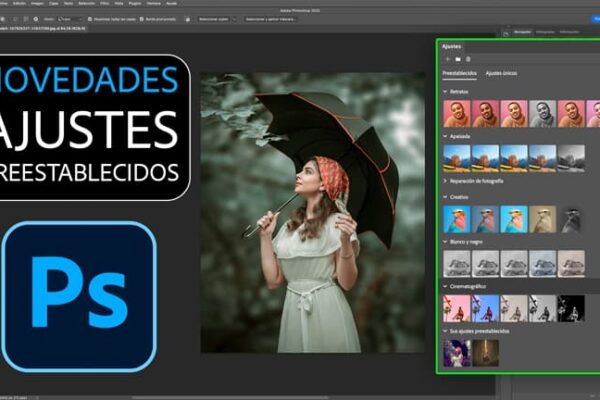Click the woman with umbrella canvas image
The image size is (600, 400).
point(313,212)
